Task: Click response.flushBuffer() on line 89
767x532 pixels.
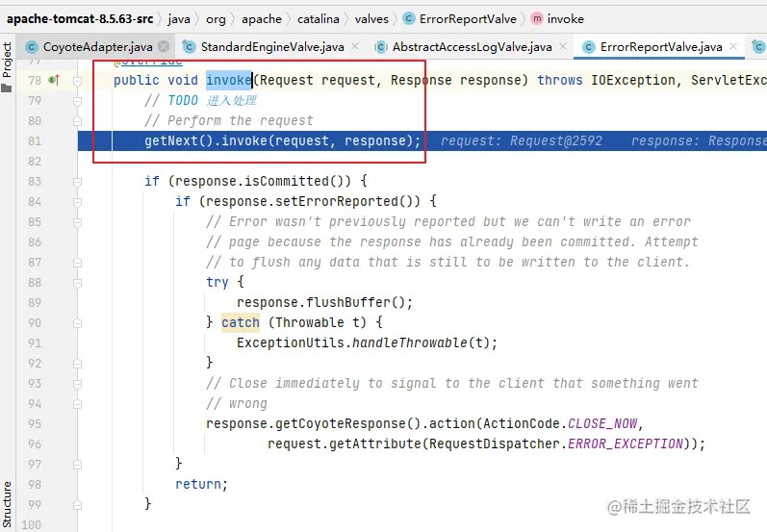Action: click(320, 303)
